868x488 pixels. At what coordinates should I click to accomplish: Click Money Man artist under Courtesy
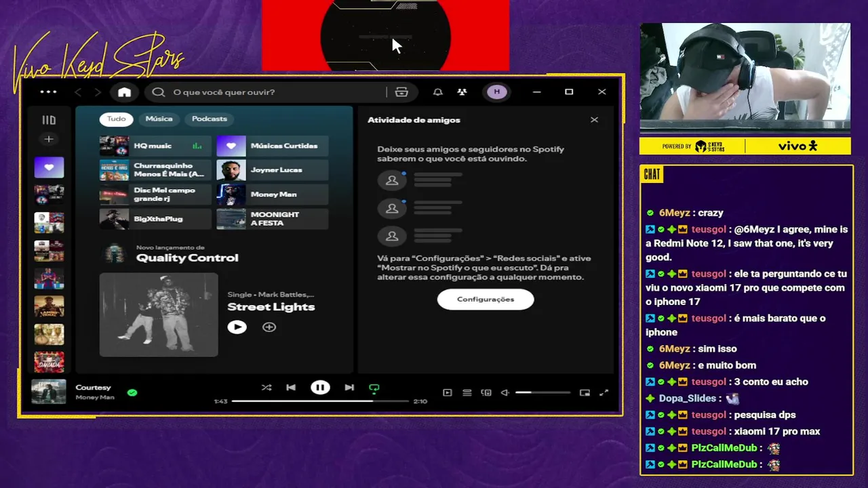pyautogui.click(x=95, y=397)
